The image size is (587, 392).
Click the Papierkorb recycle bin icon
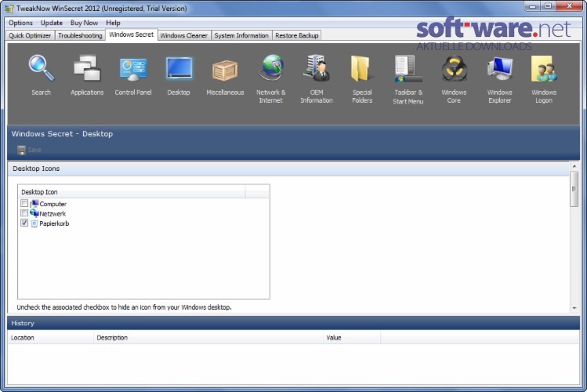(x=34, y=223)
